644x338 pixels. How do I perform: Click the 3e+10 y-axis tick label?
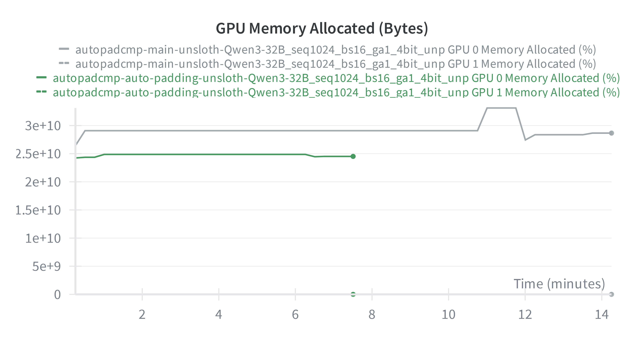click(x=43, y=126)
